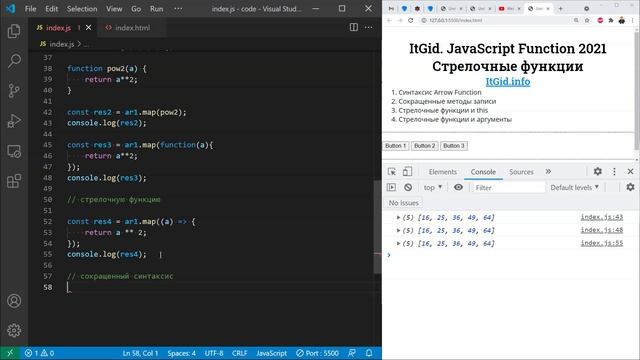Viewport: 640px width, 360px height.
Task: Clear the console output
Action: (x=408, y=187)
